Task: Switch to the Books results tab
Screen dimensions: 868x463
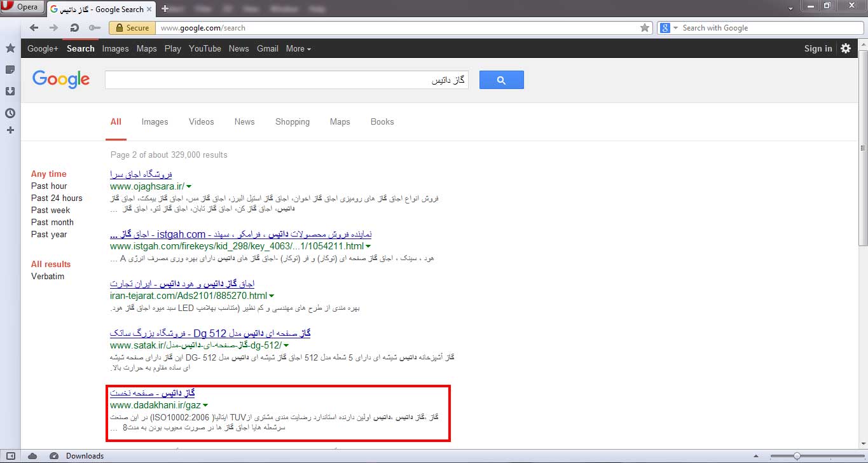Action: pos(382,122)
